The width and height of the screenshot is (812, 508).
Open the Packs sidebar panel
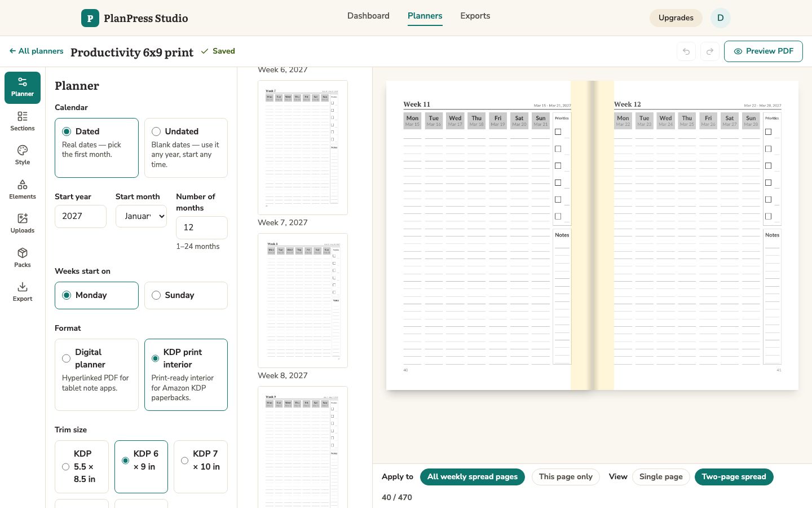[x=23, y=259]
